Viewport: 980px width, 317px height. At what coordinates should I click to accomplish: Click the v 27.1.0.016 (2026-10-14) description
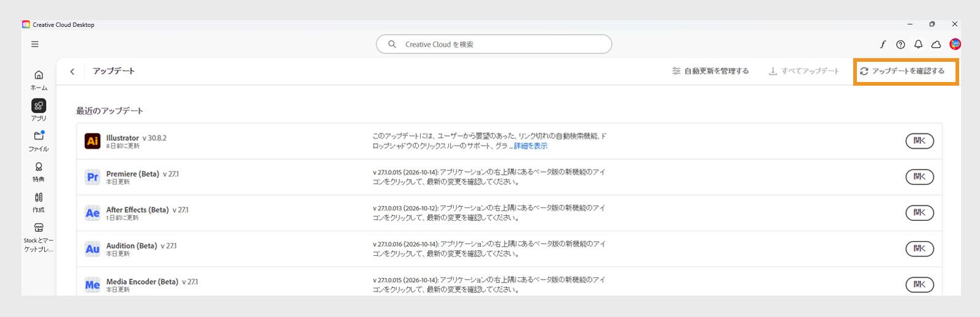point(489,248)
